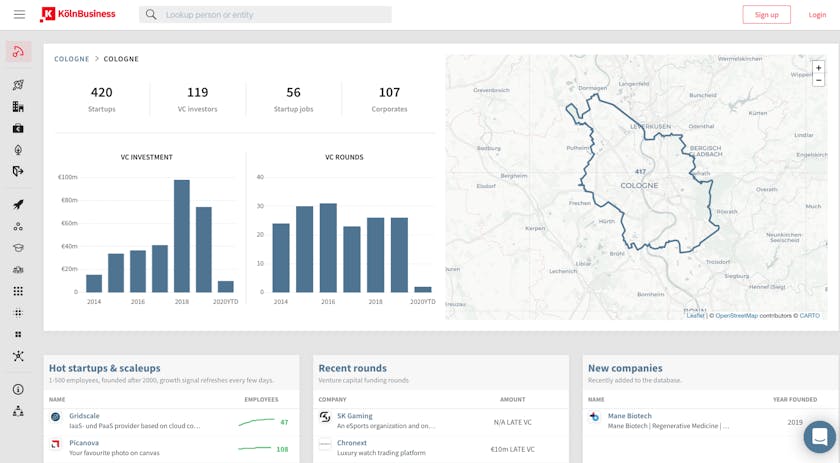Screen dimensions: 840x463
Task: Focus the lookup person or entity search field
Action: pyautogui.click(x=270, y=15)
